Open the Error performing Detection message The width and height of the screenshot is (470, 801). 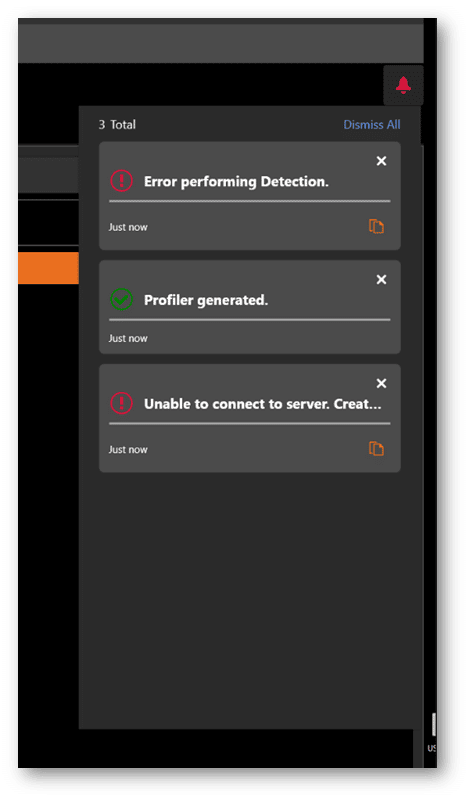(236, 182)
